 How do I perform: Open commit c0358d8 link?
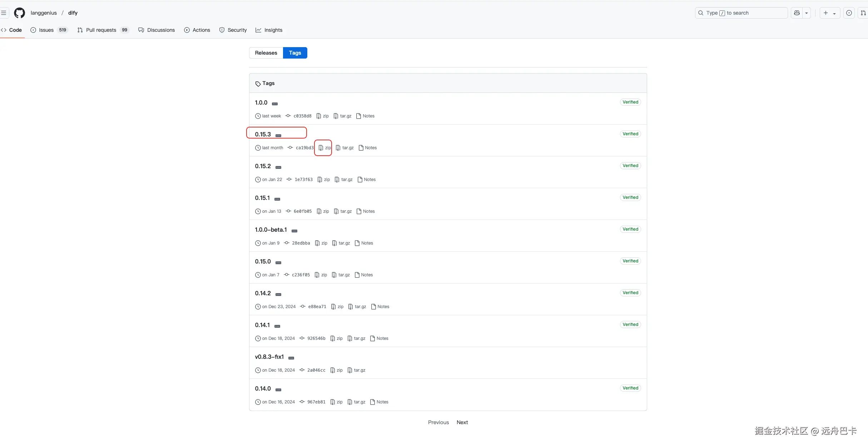click(x=302, y=116)
